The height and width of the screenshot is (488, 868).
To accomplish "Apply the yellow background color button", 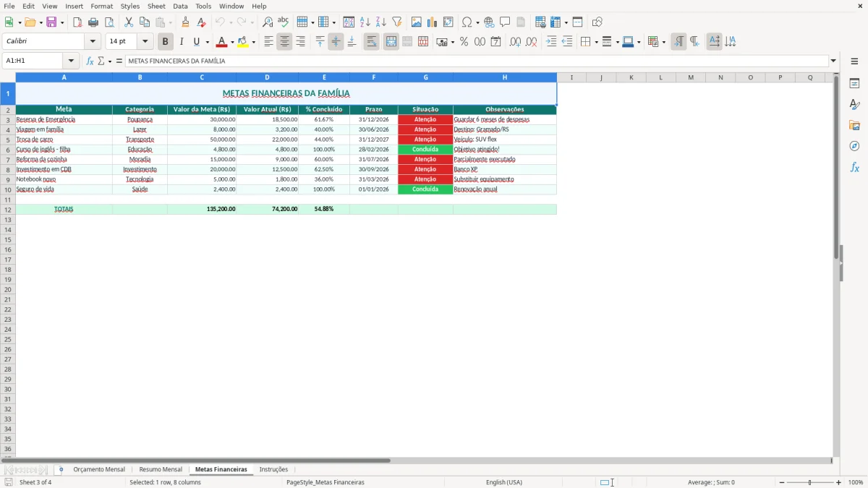I will [x=243, y=42].
